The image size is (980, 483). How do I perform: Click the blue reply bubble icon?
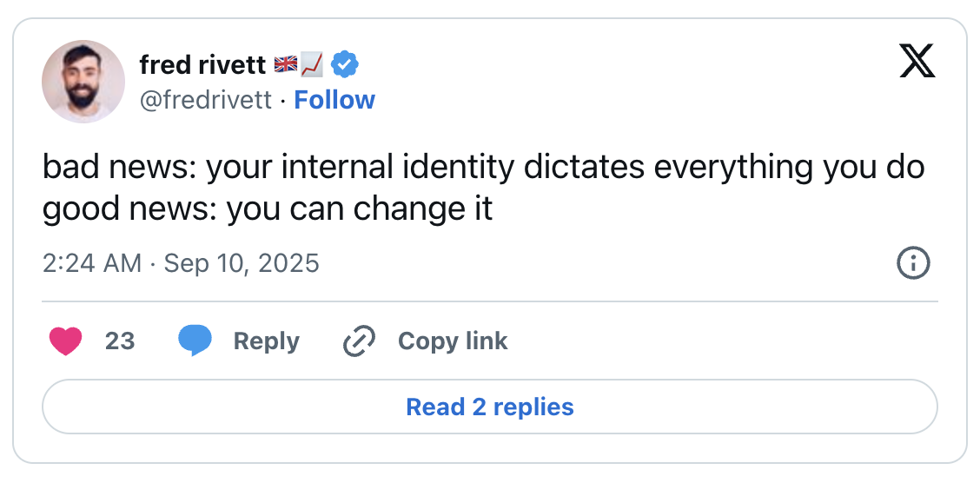coord(195,341)
